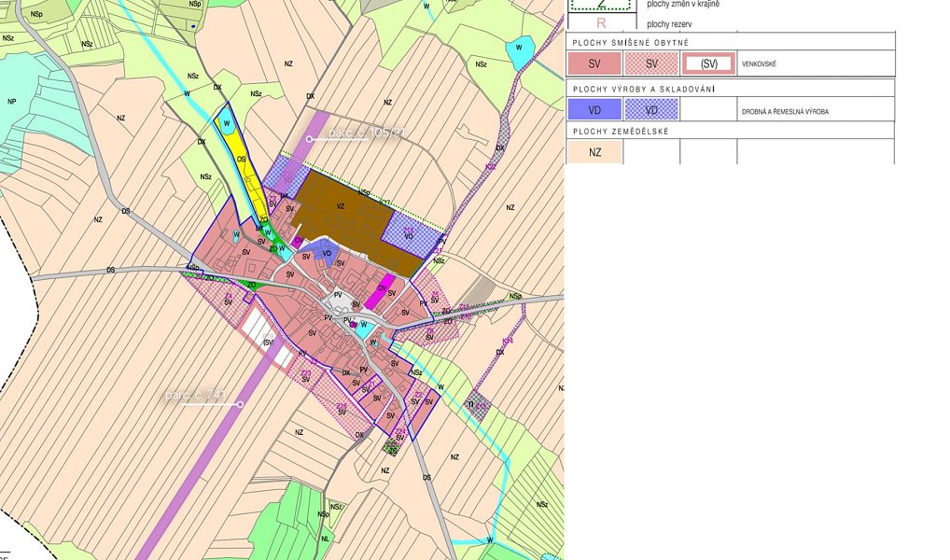Click the large magenta OV strip
The width and height of the screenshot is (950, 560).
click(x=380, y=291)
